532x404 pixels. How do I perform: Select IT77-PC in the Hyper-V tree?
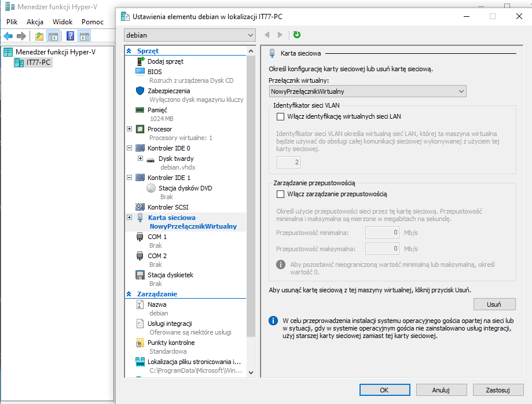pyautogui.click(x=39, y=62)
